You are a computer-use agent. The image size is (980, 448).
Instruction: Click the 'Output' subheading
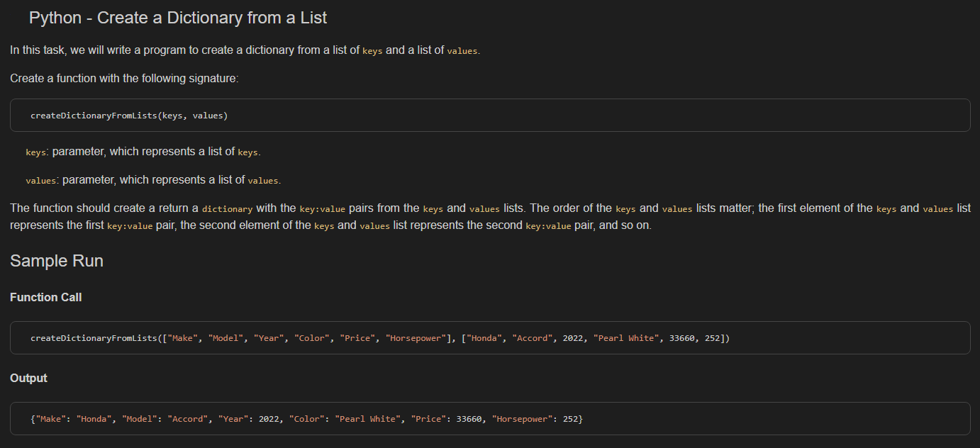[x=28, y=378]
